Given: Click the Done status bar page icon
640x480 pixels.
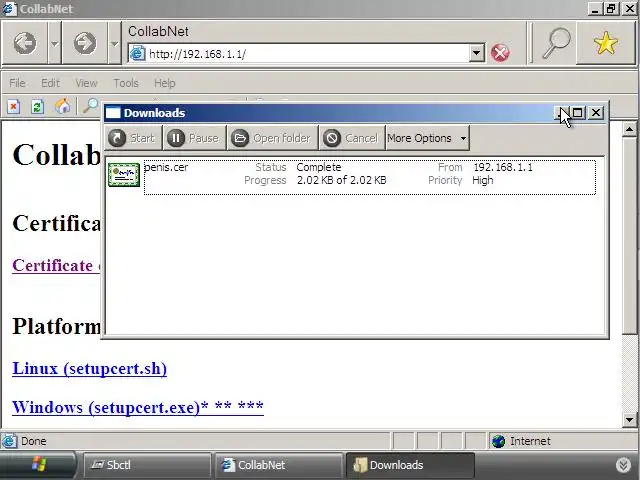Looking at the screenshot, I should click(9, 441).
